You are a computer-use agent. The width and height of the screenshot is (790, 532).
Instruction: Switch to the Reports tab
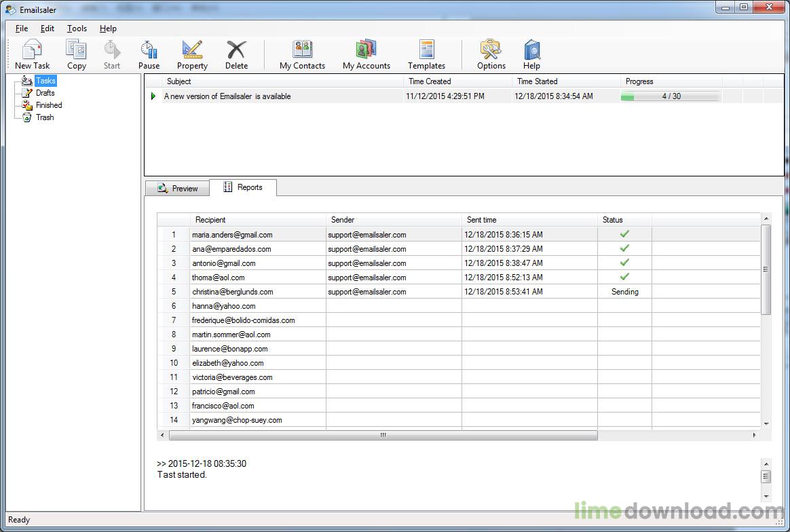[243, 187]
